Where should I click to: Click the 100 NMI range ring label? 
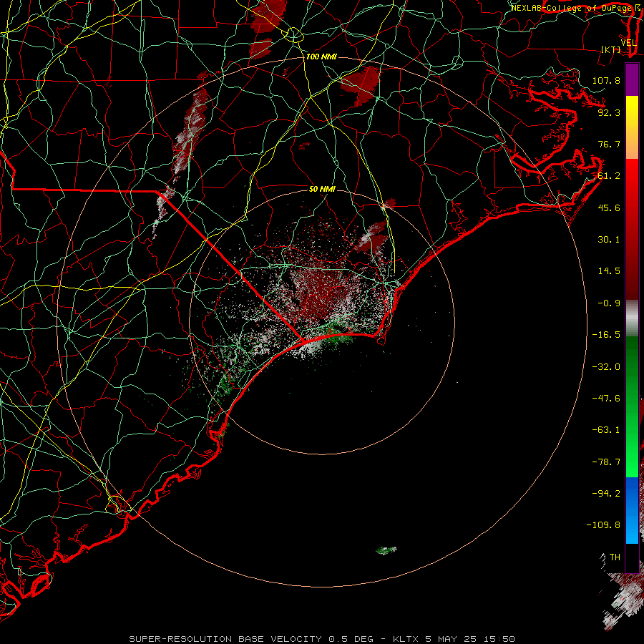click(321, 57)
